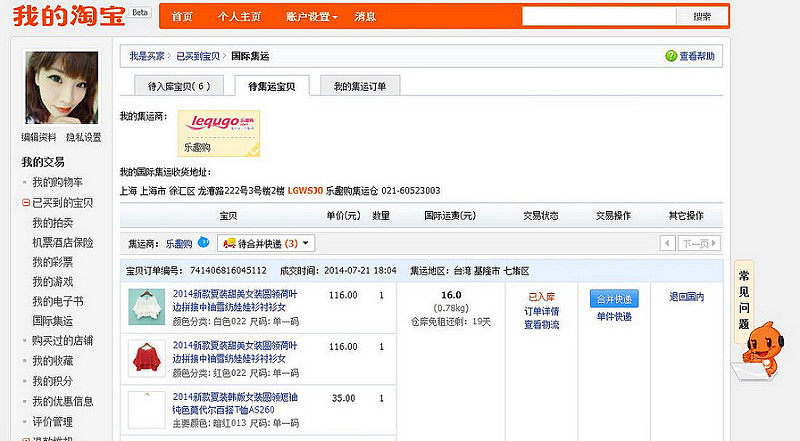Viewport: 800px width, 441px height.
Task: Click the truck icon in 待合并快递 dropdown
Action: (x=230, y=243)
